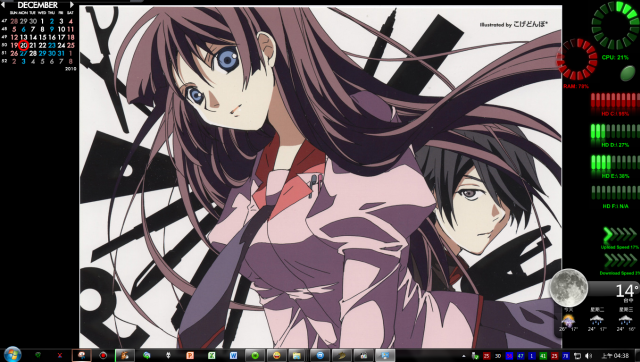Click the 14° temperature in weather gadget
Image resolution: width=640 pixels, height=362 pixels.
click(x=627, y=291)
